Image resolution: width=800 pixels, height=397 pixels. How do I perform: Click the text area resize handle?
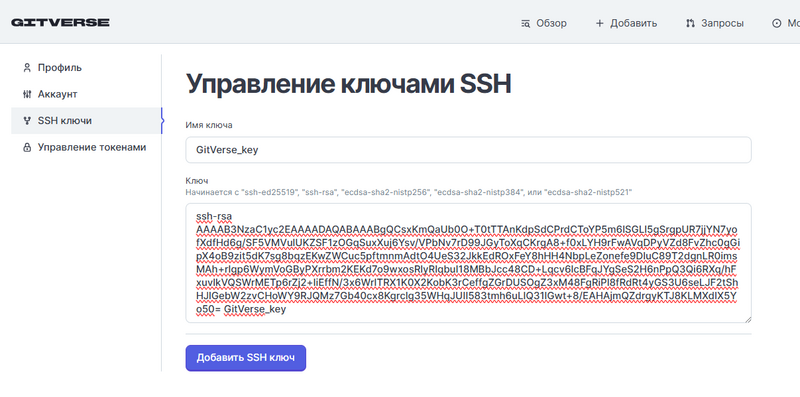coord(747,319)
